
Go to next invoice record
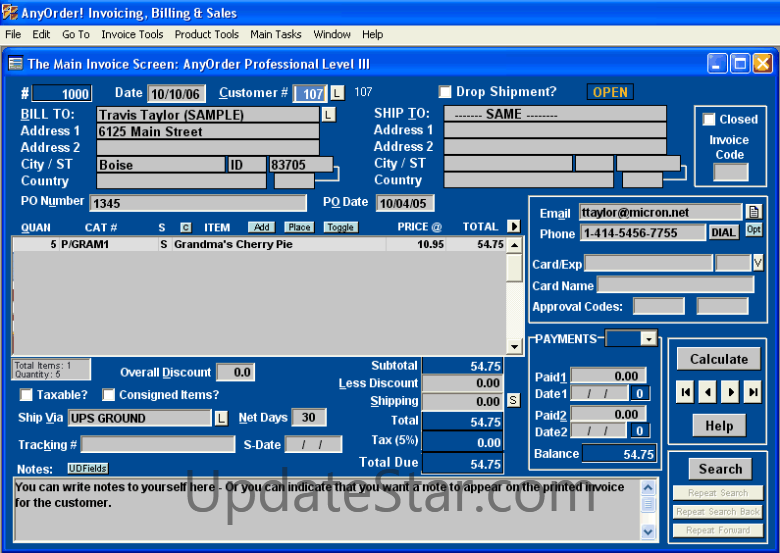(x=730, y=392)
